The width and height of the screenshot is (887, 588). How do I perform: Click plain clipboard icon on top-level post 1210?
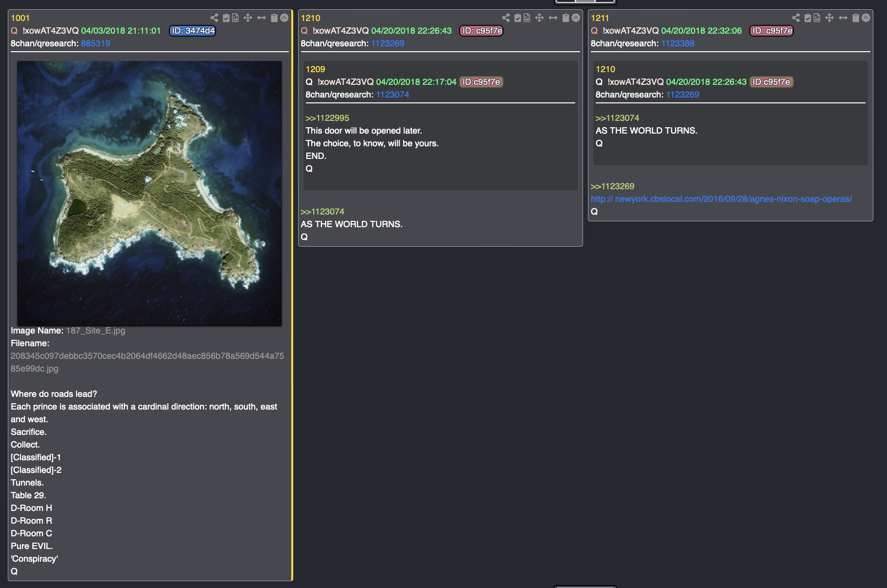click(x=565, y=18)
